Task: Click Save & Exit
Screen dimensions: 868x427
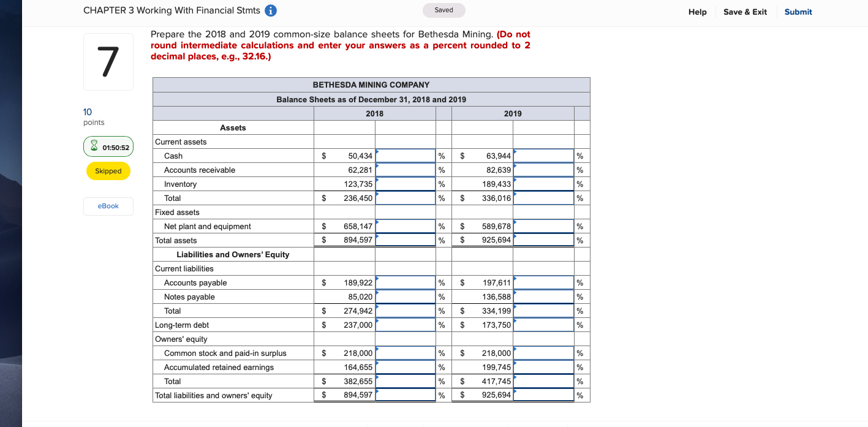Action: [x=745, y=12]
